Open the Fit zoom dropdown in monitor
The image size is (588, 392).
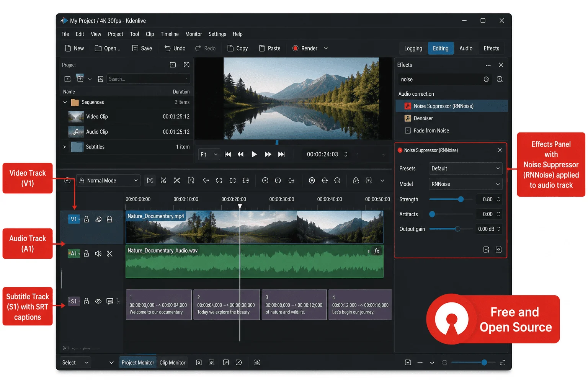[x=209, y=154]
